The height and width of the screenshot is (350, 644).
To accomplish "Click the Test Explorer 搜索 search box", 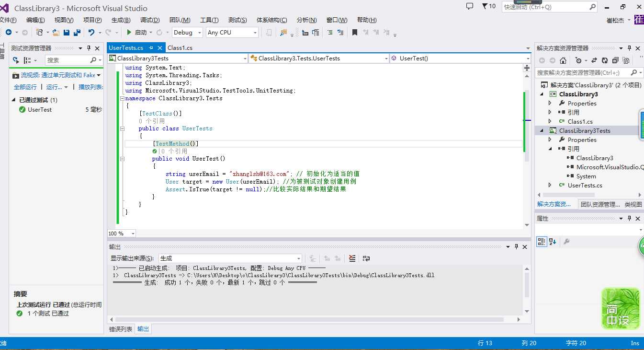I will (74, 60).
